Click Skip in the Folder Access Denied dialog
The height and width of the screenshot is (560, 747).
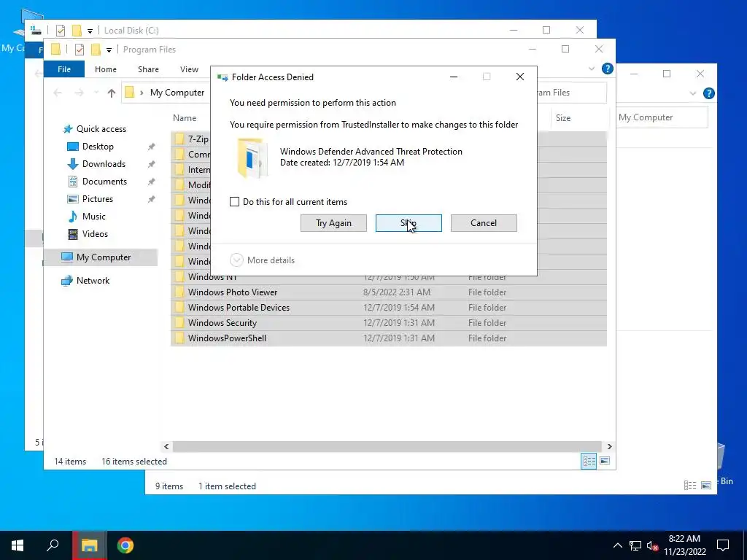[409, 223]
